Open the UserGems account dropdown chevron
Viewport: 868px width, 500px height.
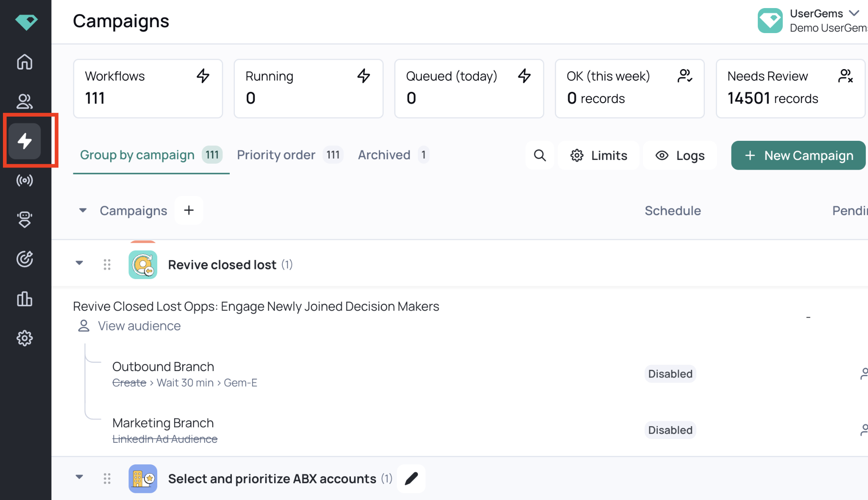[854, 13]
